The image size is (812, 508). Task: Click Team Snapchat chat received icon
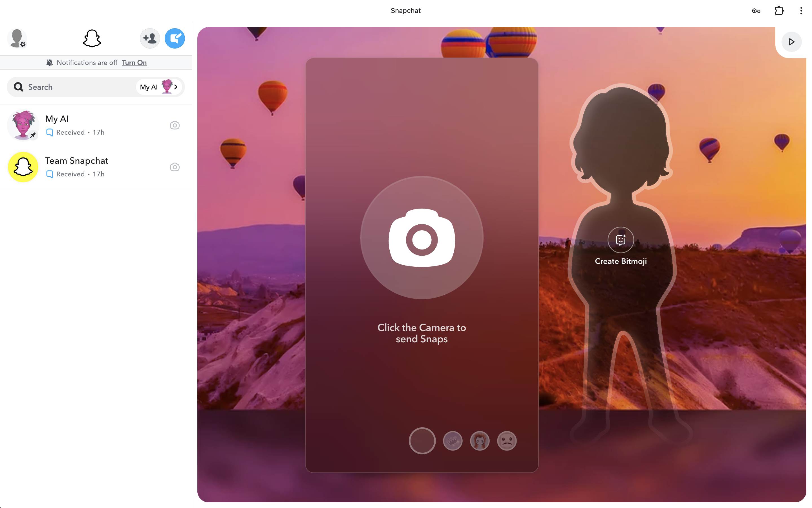pos(49,174)
